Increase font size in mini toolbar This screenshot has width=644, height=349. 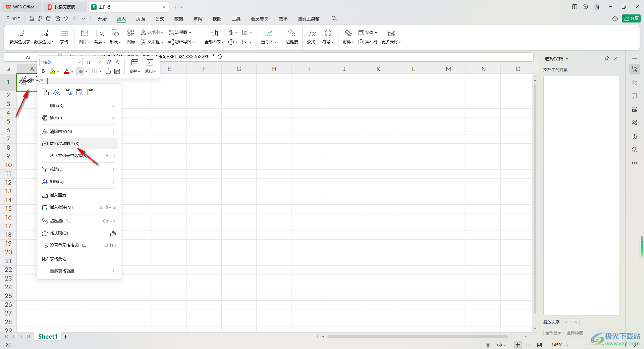coord(109,62)
